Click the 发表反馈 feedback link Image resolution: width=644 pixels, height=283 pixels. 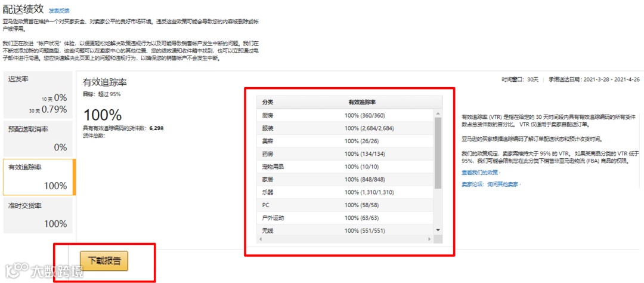tap(59, 10)
